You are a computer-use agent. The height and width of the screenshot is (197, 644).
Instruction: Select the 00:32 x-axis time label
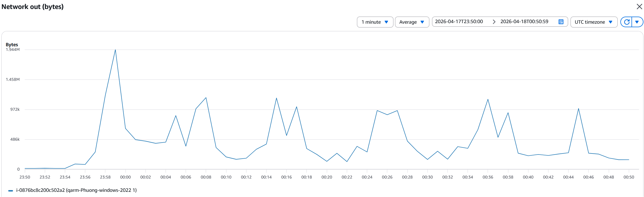[x=448, y=177]
